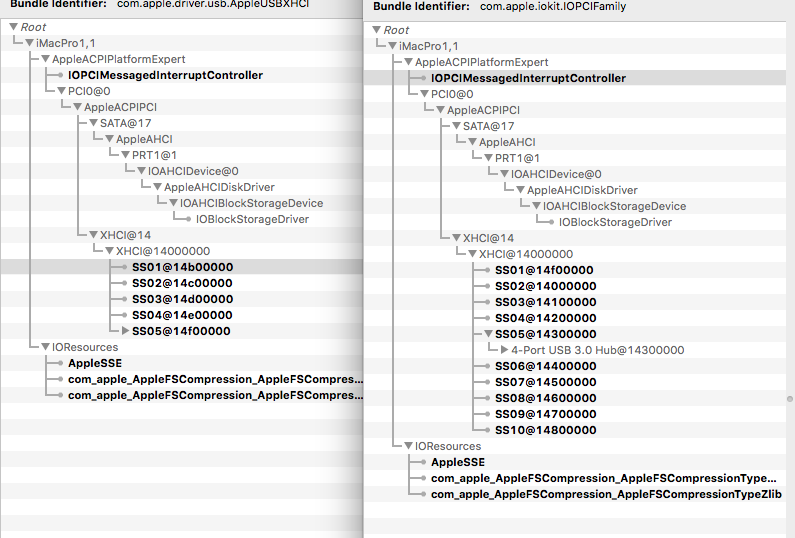This screenshot has height=538, width=795.
Task: Select com_apple_AppleFSCompression_AppleFSCompressionTypeZlib row
Action: point(606,494)
